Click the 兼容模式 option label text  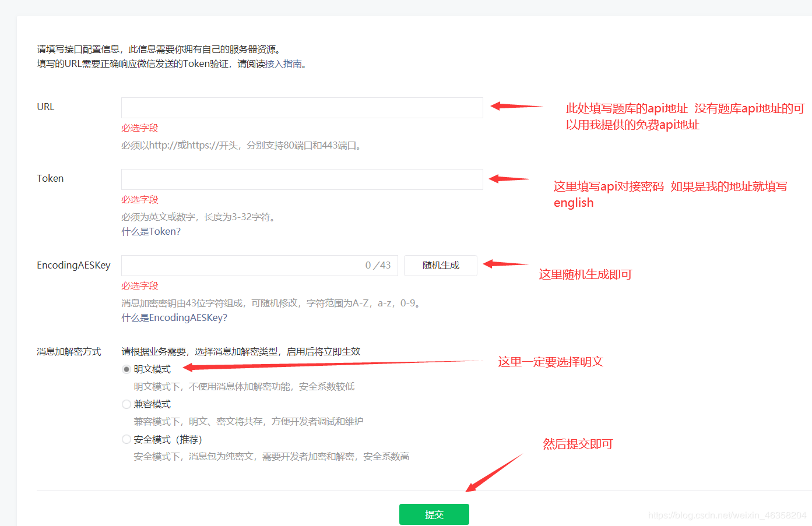152,404
